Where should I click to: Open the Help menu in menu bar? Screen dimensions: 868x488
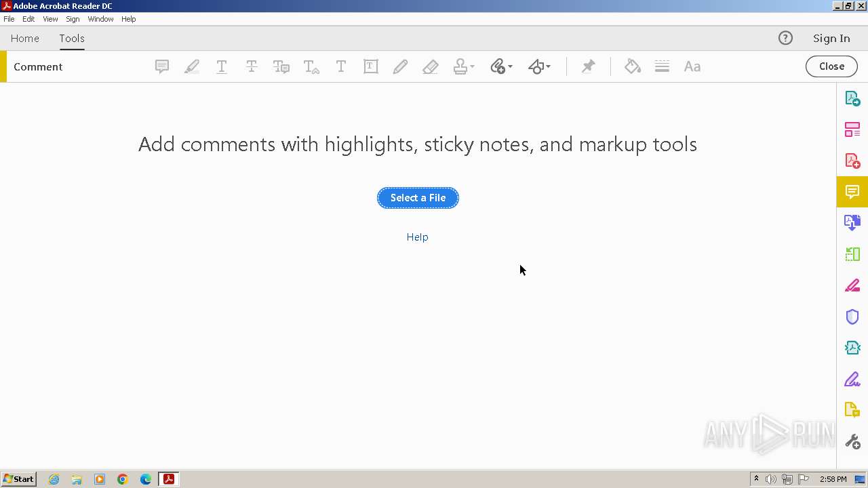click(129, 19)
